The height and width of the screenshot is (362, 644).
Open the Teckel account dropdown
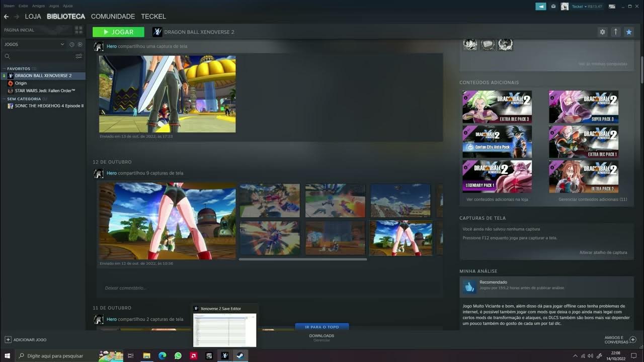[x=587, y=7]
